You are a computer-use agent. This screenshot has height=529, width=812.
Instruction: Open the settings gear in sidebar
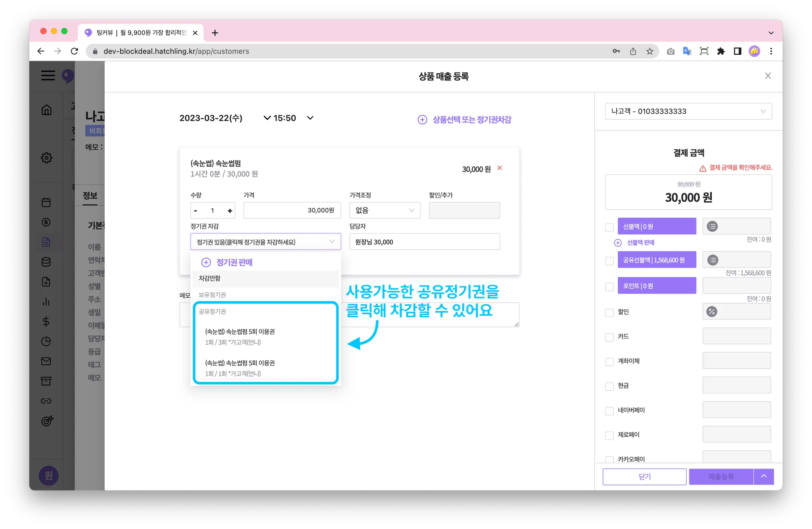[46, 158]
